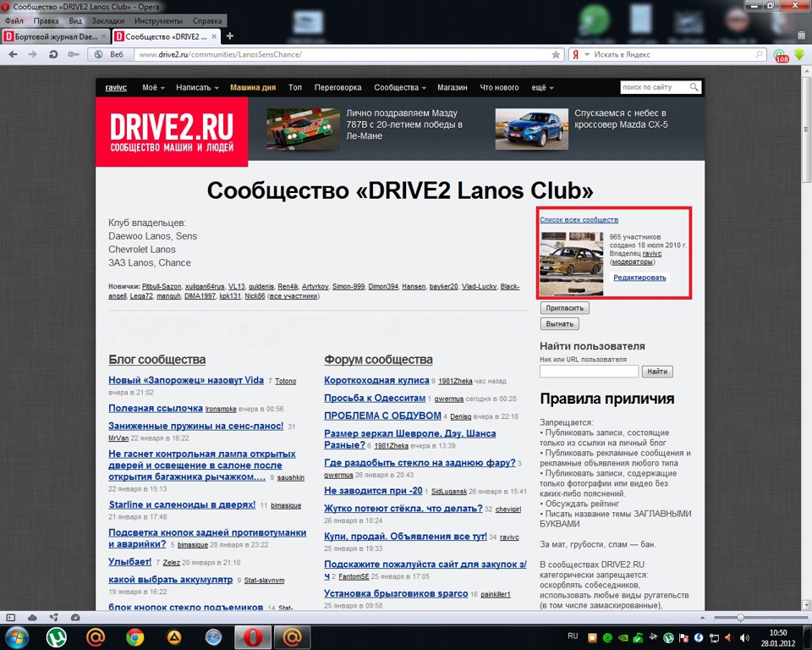812x650 pixels.
Task: Click the browser Forward arrow
Action: pos(33,54)
